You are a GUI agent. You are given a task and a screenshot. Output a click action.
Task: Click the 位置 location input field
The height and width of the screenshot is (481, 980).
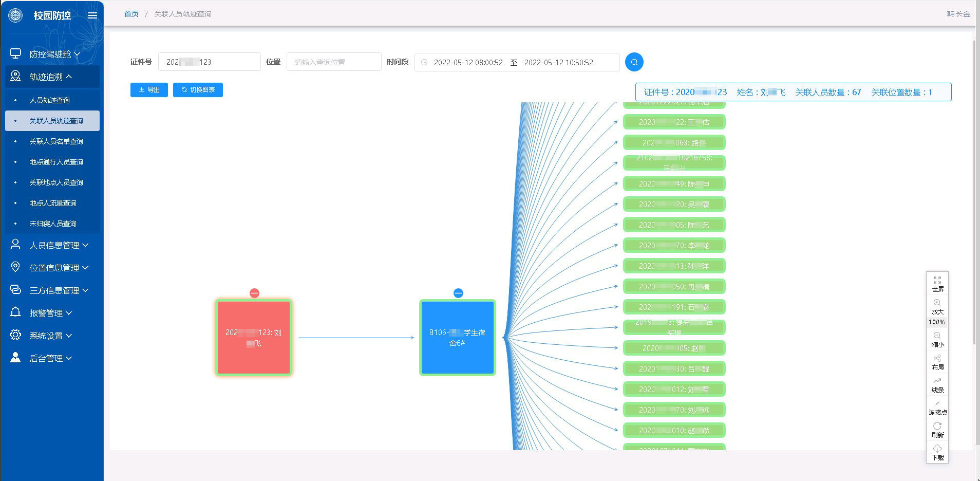tap(334, 62)
